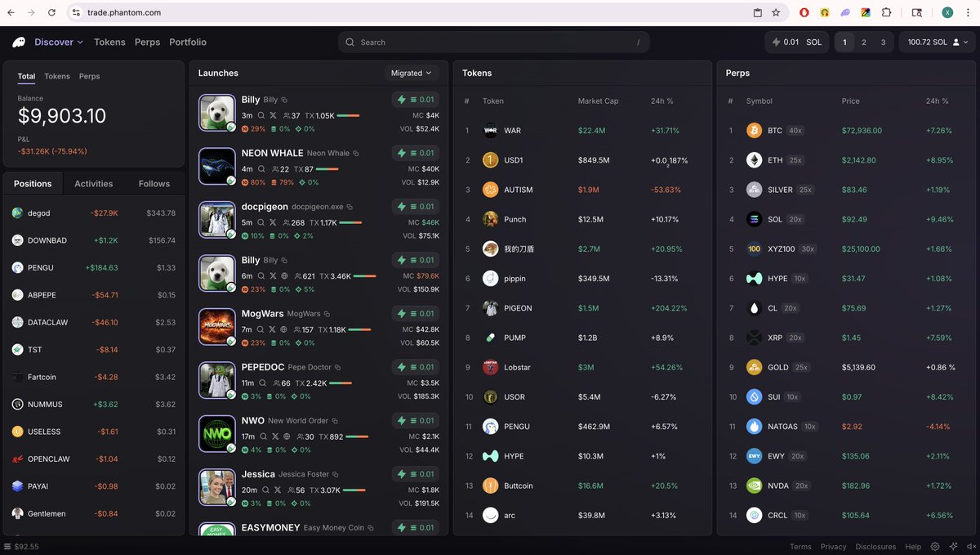Quick buy 0.01 on NEON WHALE
Screen dimensions: 980x555
pos(416,153)
